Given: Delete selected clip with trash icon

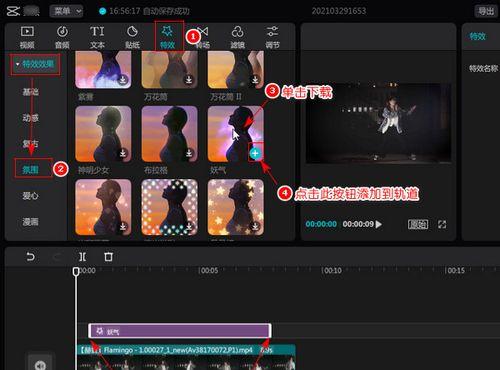Looking at the screenshot, I should click(108, 257).
